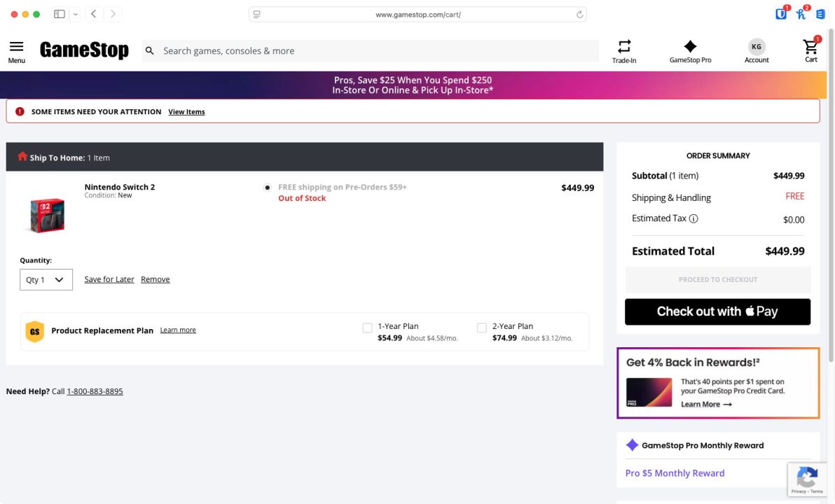Viewport: 835px width, 504px height.
Task: Open the Cart icon
Action: [810, 48]
